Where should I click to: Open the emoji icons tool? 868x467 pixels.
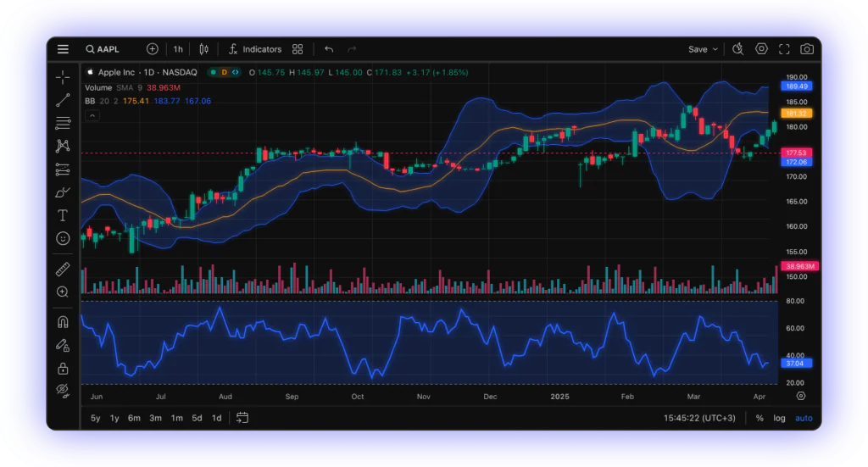(x=63, y=238)
